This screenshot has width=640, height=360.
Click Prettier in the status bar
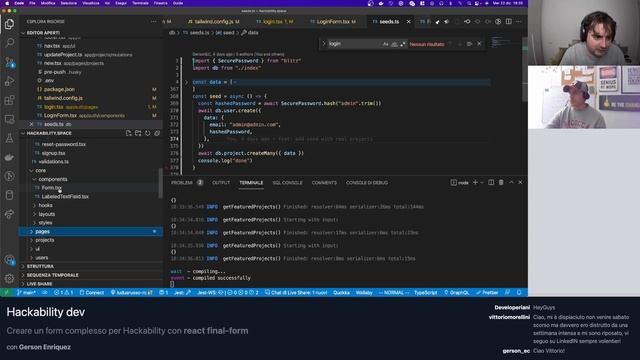coord(487,292)
